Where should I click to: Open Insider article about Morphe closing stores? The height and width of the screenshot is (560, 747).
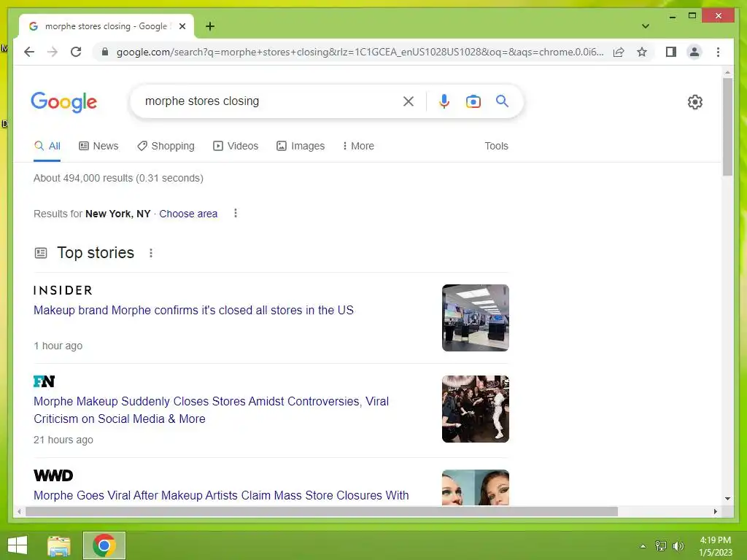(x=193, y=311)
